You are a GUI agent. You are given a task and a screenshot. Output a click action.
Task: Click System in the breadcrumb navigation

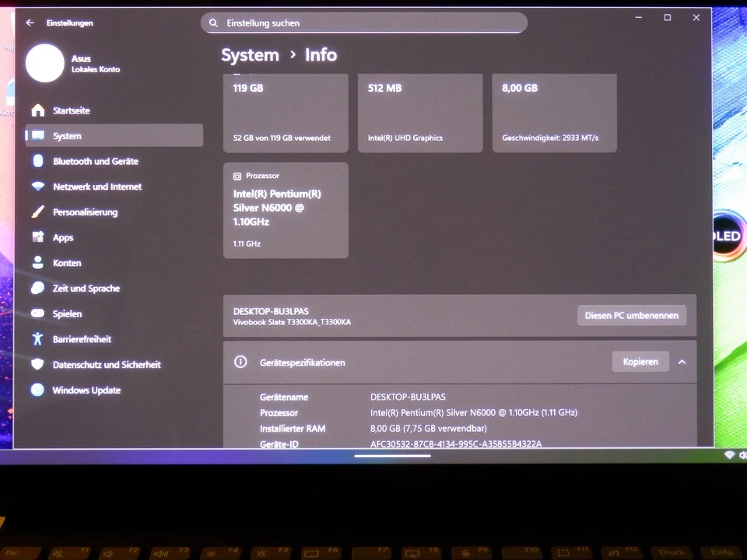pyautogui.click(x=250, y=54)
